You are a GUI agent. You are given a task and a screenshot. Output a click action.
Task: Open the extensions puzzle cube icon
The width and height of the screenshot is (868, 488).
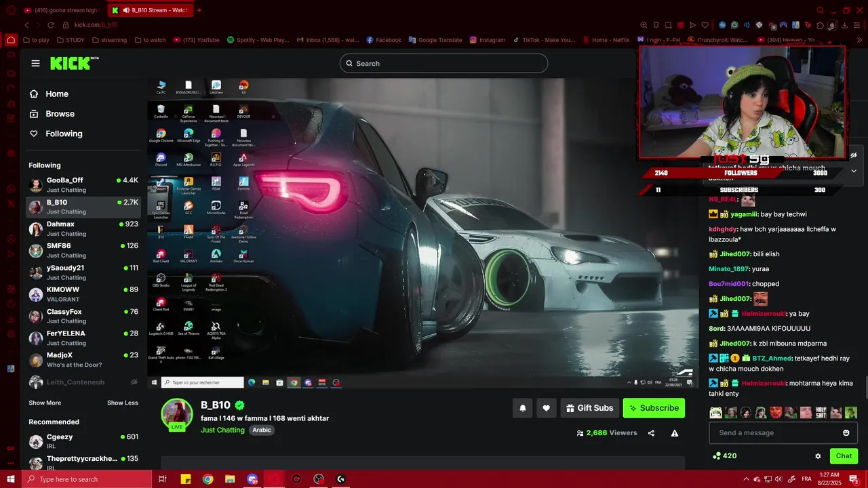[820, 25]
